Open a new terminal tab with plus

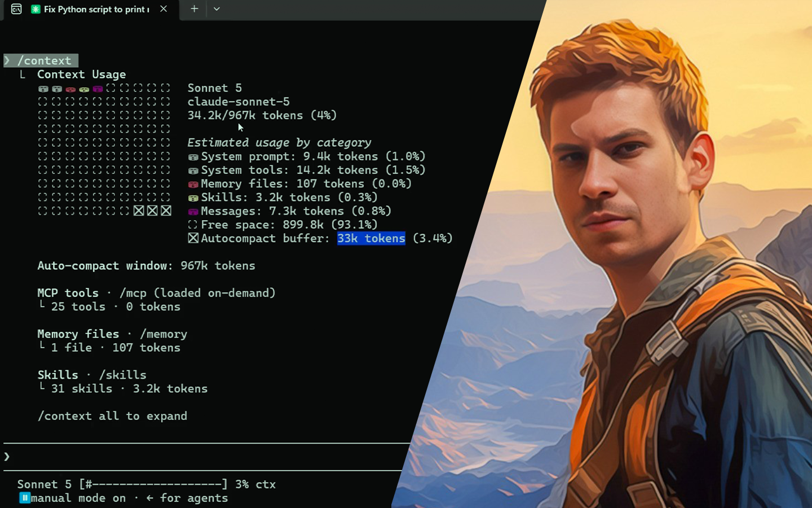click(x=194, y=9)
